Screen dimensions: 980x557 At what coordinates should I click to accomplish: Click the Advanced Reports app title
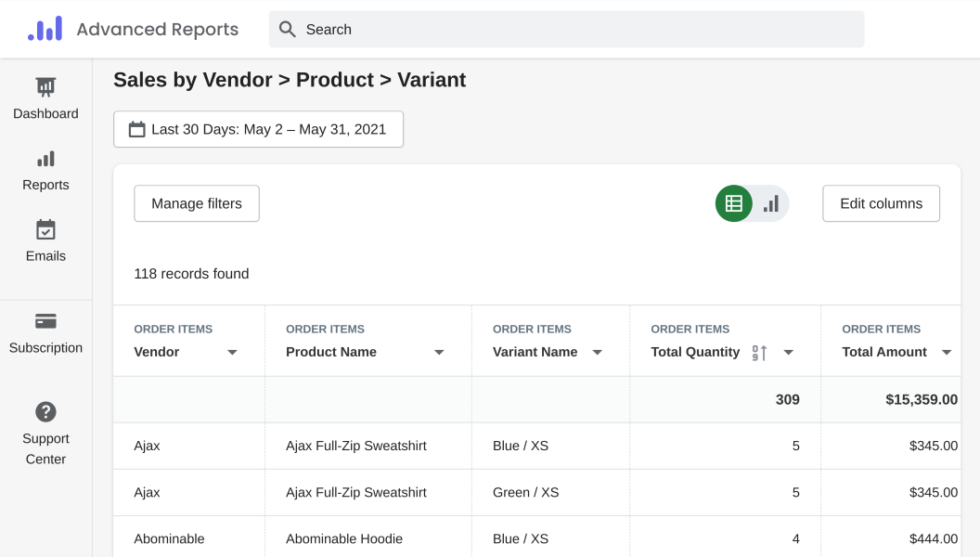point(158,30)
